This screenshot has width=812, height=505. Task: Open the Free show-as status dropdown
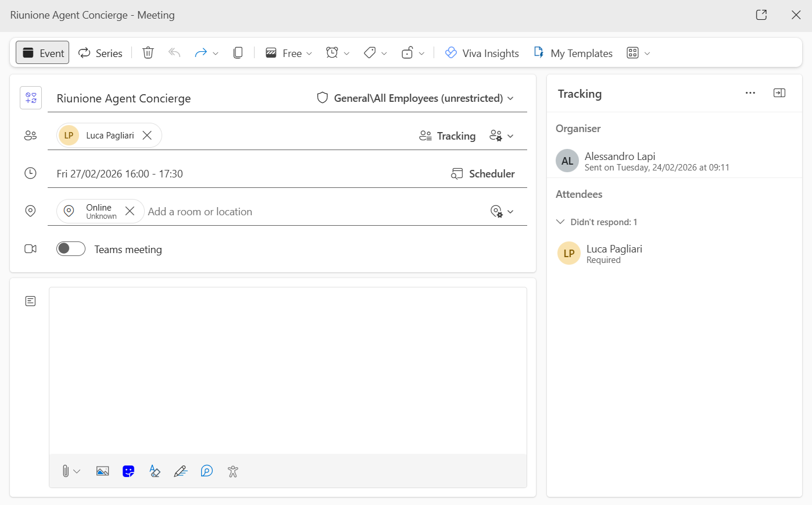coord(289,53)
